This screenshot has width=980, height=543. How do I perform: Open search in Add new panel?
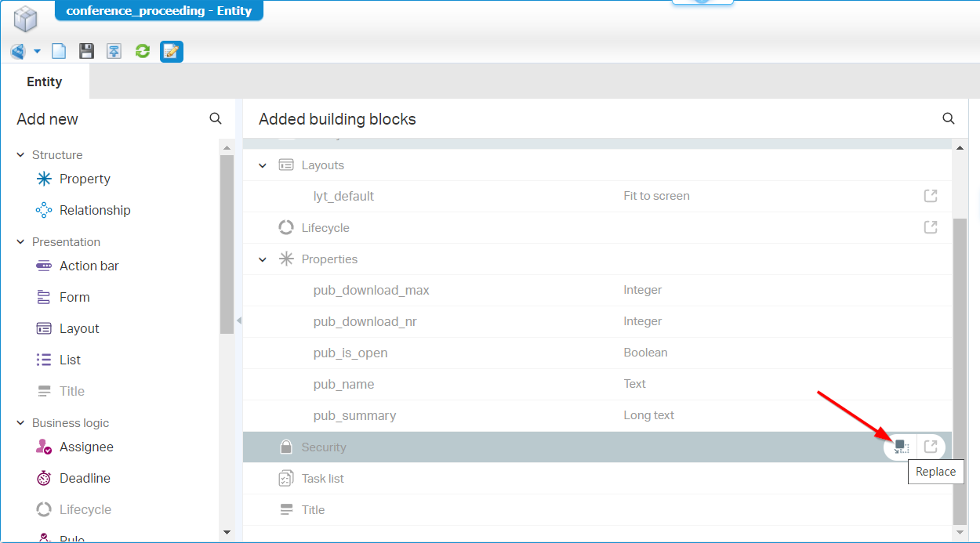(216, 119)
